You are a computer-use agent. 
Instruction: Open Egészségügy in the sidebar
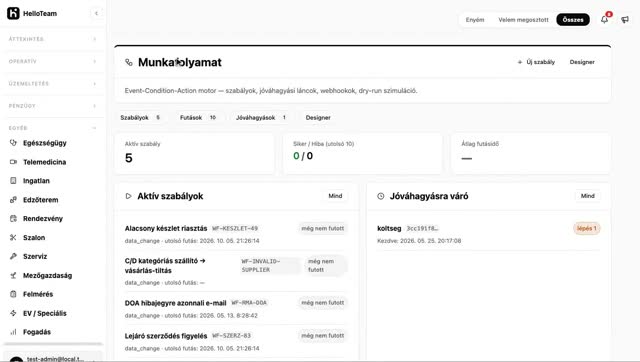(x=52, y=143)
